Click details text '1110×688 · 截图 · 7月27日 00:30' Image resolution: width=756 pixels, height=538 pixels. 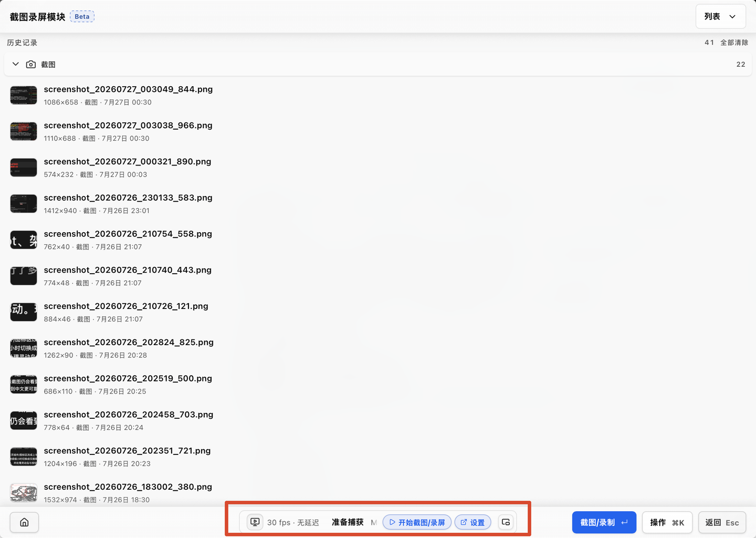[97, 139]
